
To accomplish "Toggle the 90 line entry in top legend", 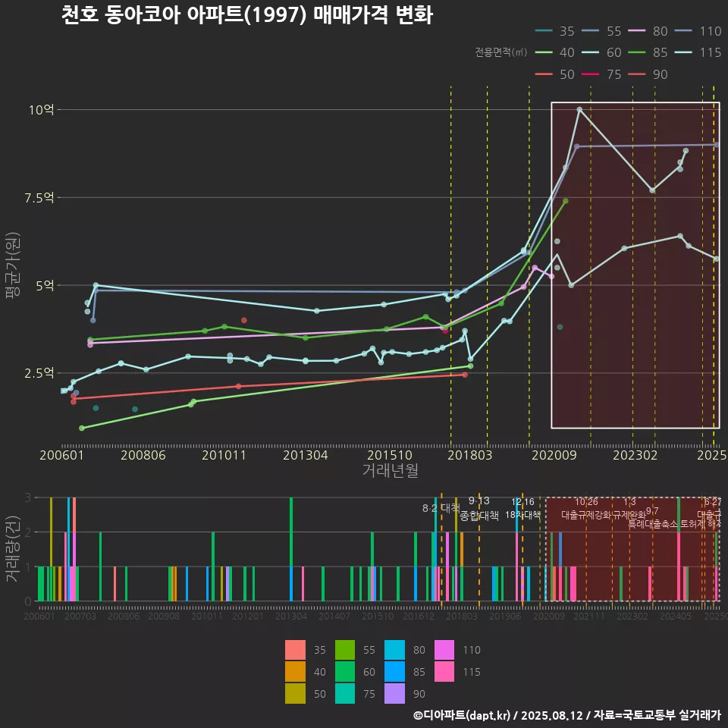I will pyautogui.click(x=648, y=74).
